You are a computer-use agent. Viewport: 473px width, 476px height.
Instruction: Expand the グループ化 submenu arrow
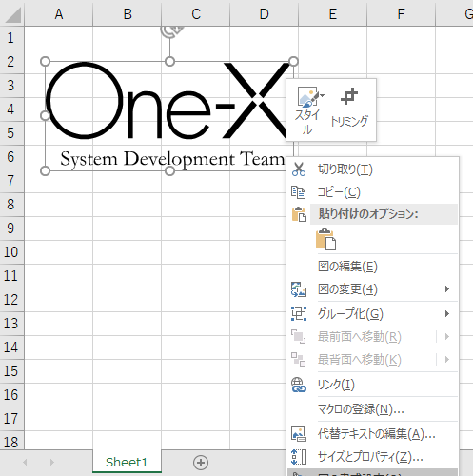pyautogui.click(x=447, y=314)
